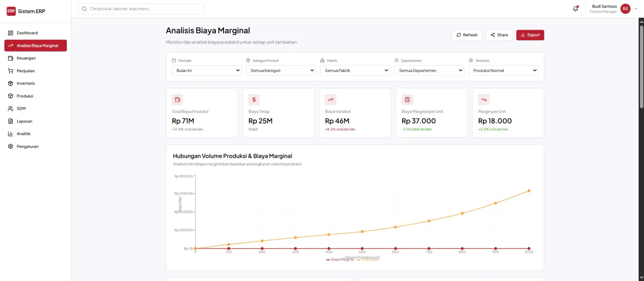Click the Biaya Variabel trend-up icon
644x281 pixels.
pyautogui.click(x=331, y=100)
